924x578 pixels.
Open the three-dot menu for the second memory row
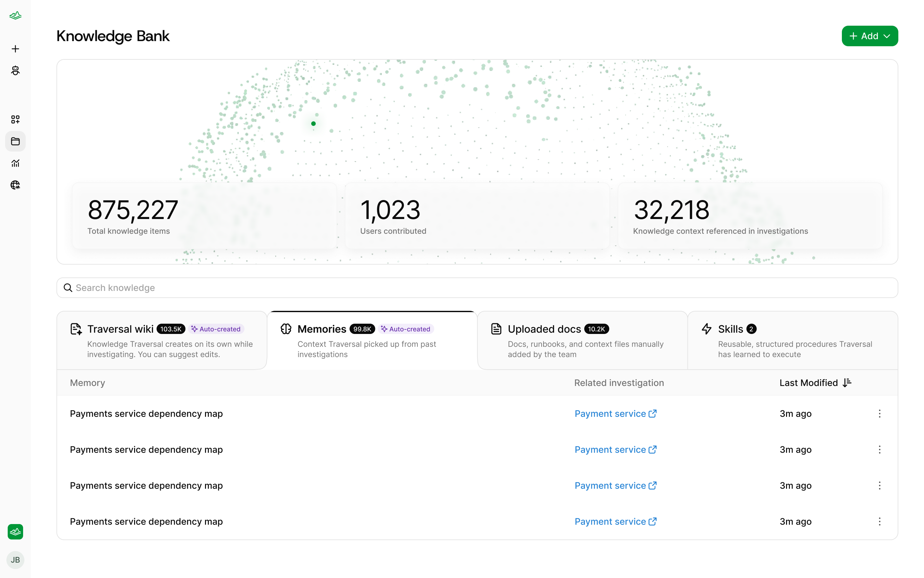(880, 450)
